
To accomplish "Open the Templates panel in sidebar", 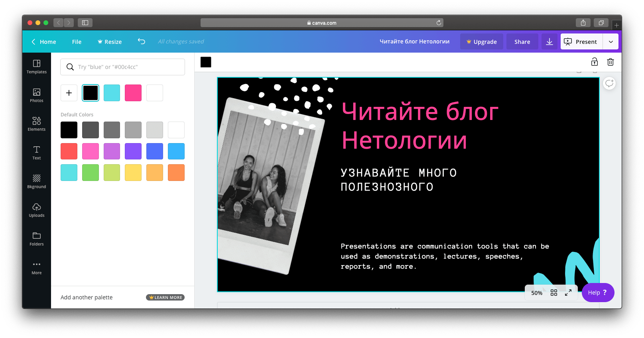I will pyautogui.click(x=37, y=67).
